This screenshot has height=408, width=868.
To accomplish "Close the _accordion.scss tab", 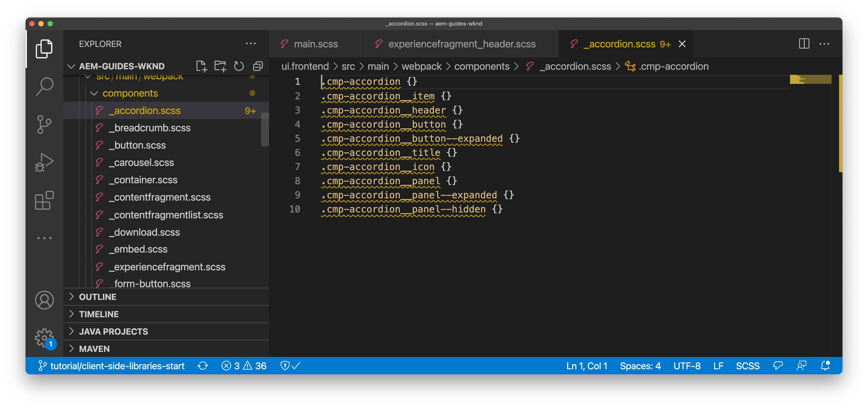I will [x=682, y=44].
